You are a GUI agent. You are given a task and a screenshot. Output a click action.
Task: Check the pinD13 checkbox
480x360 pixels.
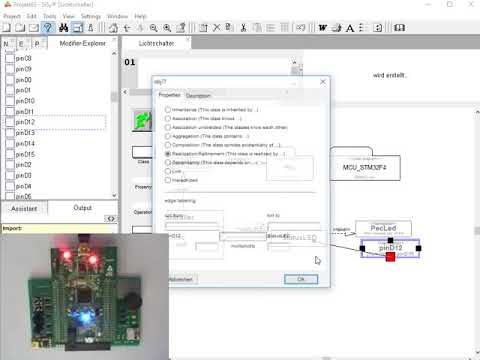(10, 133)
